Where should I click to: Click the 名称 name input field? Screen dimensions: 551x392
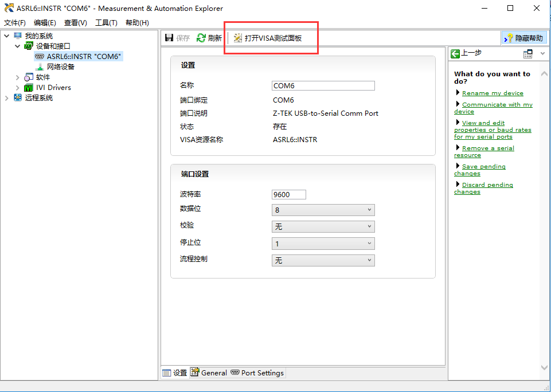[x=323, y=86]
